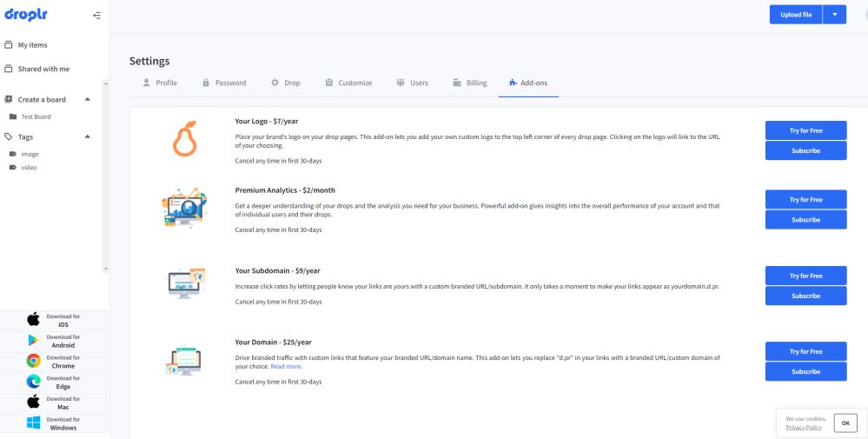
Task: Try Your Domain for free
Action: point(806,351)
